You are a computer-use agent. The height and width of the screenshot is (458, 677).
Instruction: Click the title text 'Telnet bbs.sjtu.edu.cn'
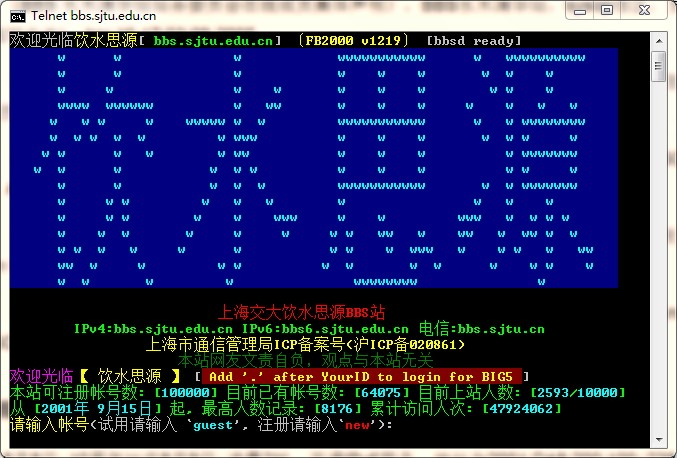93,16
